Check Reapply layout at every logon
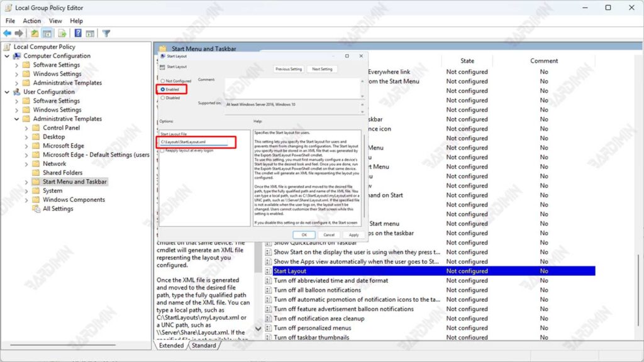This screenshot has height=362, width=644. (162, 151)
